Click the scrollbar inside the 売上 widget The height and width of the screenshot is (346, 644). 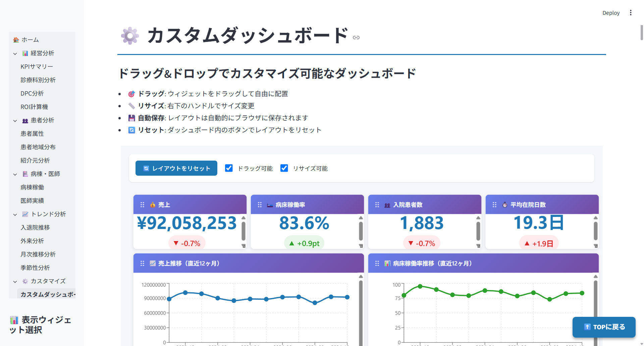244,231
